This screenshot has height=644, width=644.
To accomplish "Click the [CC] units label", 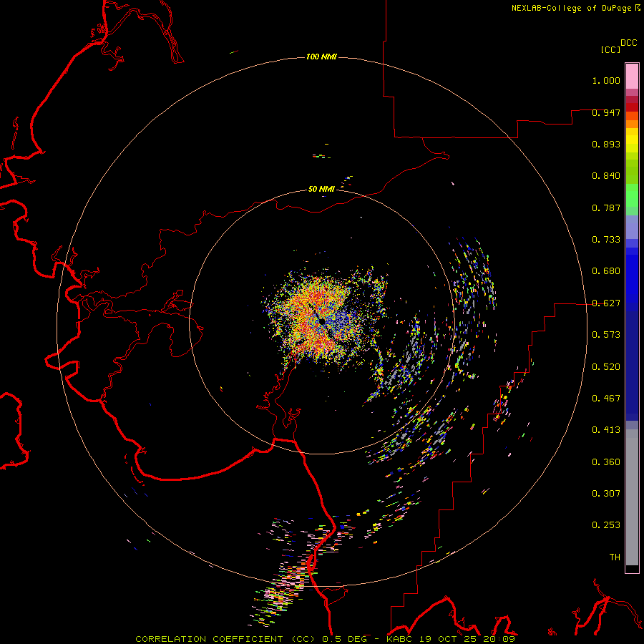I will [x=610, y=49].
